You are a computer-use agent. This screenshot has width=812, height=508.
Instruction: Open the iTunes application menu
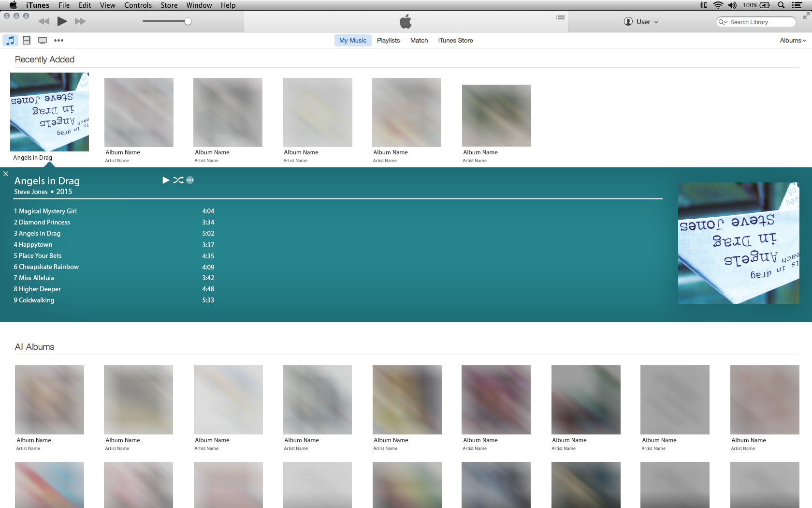coord(38,5)
